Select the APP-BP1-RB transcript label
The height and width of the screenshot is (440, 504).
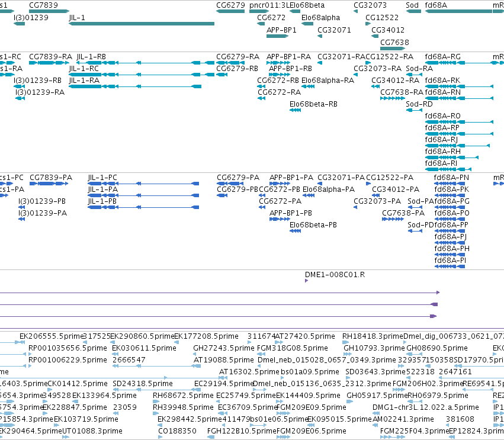[290, 69]
